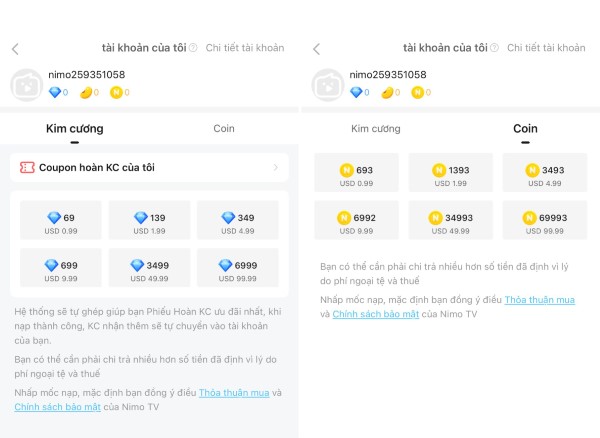Switch to Kim cương tab on right screen
This screenshot has width=600, height=438.
pyautogui.click(x=375, y=129)
